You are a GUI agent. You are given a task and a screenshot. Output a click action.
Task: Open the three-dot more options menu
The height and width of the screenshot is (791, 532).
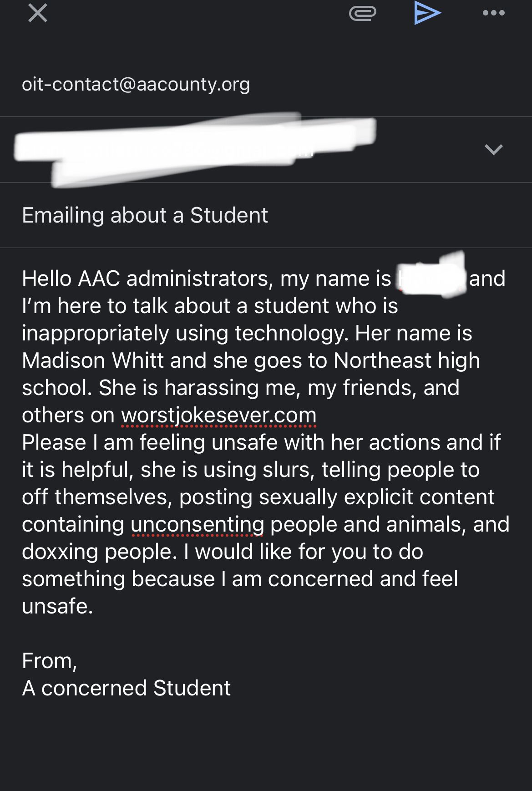click(x=493, y=13)
